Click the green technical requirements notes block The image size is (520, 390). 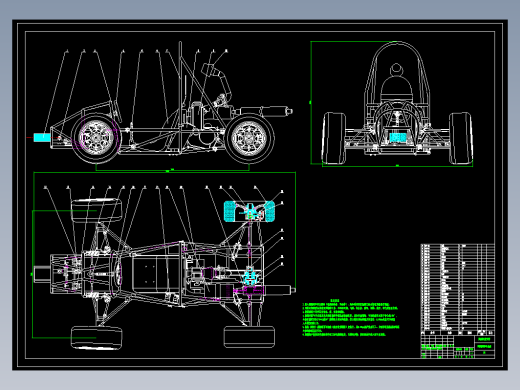(x=351, y=318)
